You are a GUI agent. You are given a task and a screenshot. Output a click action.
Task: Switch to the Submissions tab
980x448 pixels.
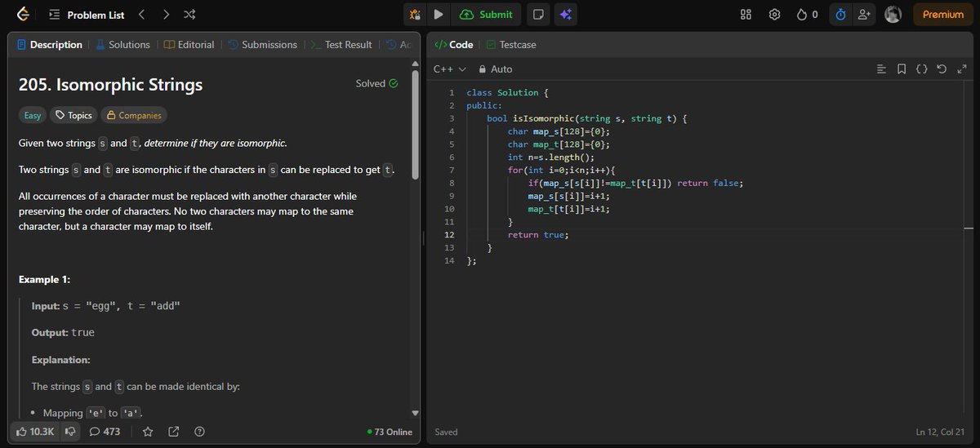[x=262, y=45]
